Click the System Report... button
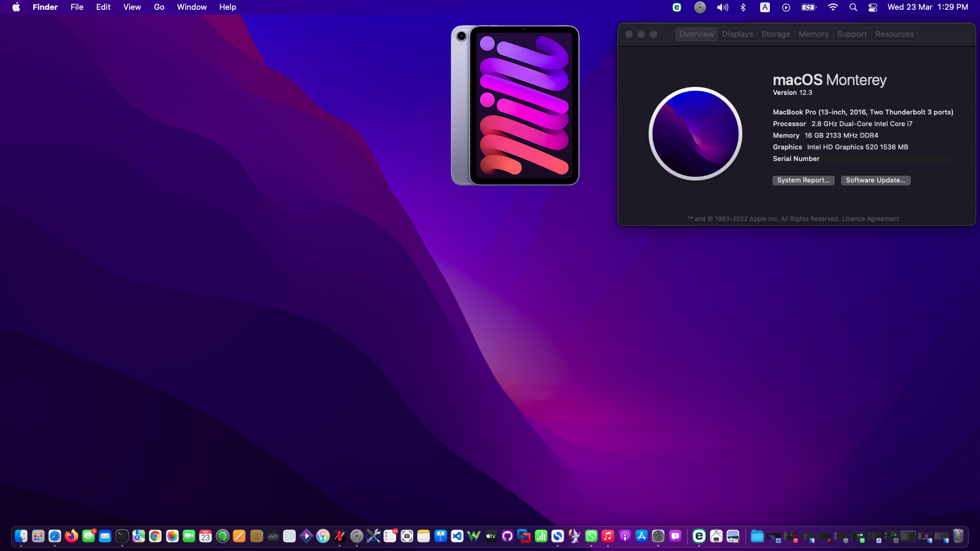This screenshot has width=980, height=551. point(803,181)
